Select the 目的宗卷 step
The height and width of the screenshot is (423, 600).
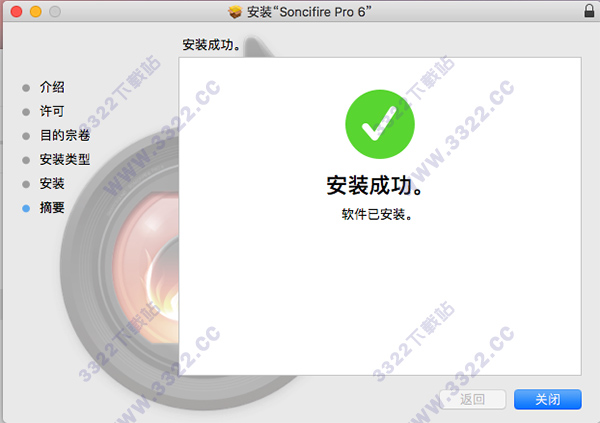click(65, 135)
